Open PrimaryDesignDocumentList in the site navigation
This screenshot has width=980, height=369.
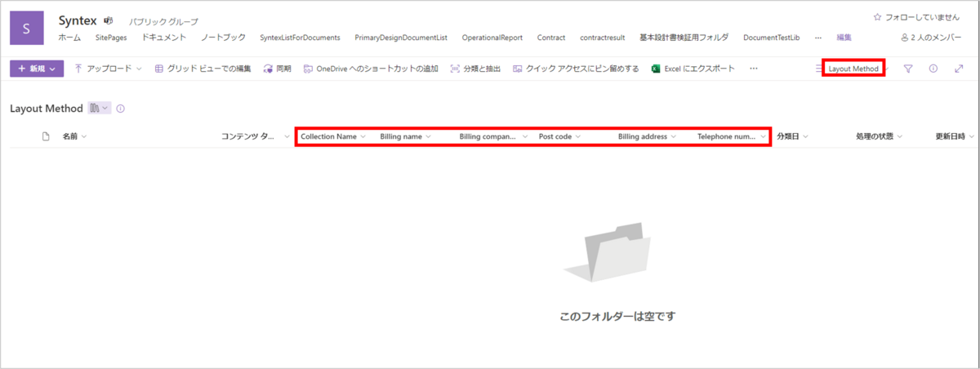click(401, 38)
